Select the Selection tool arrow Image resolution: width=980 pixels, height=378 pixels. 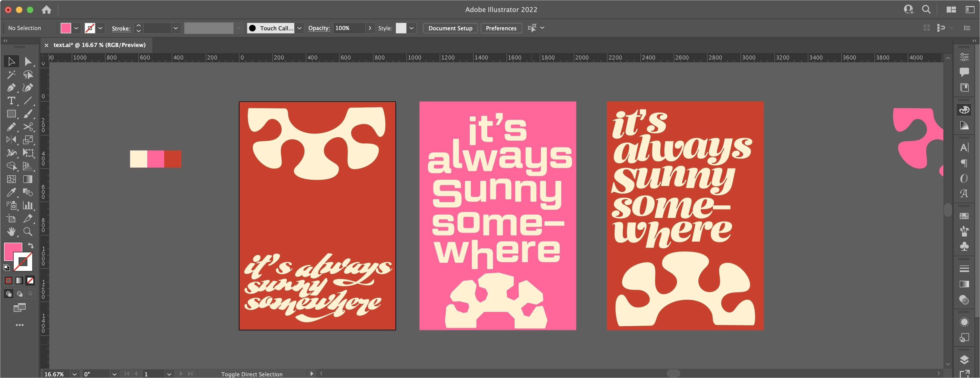(x=11, y=61)
